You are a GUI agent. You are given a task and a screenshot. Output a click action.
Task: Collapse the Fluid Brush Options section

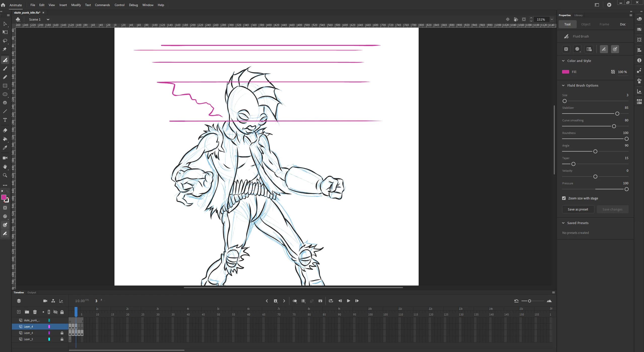coord(563,85)
